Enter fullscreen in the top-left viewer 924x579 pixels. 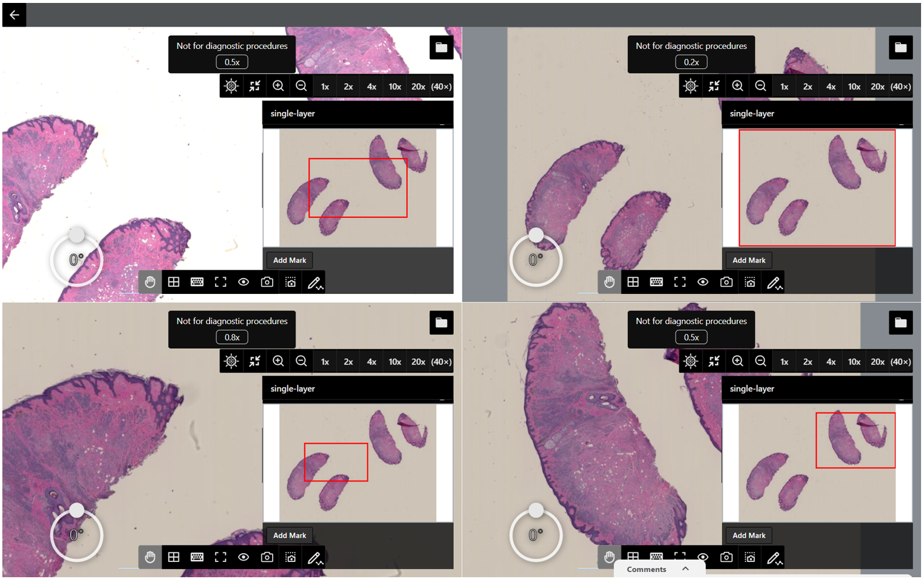221,282
